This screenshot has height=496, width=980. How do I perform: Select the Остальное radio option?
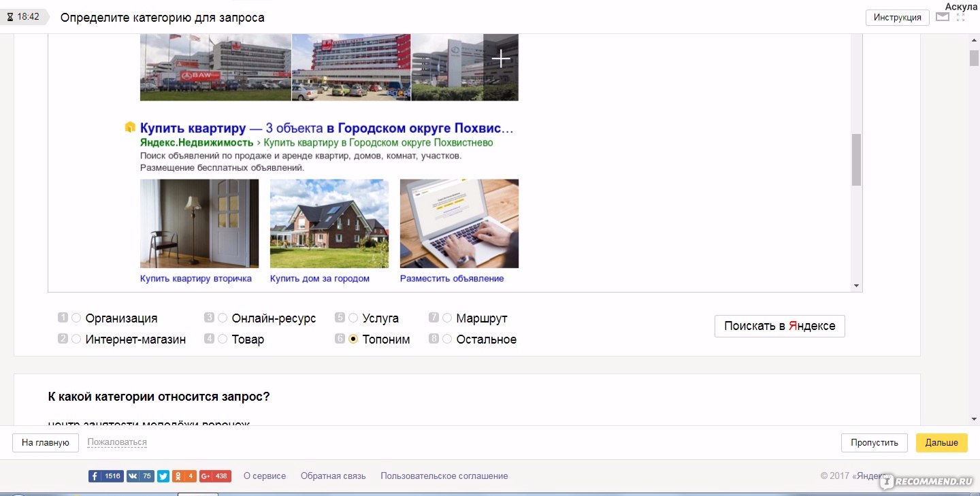[x=447, y=339]
